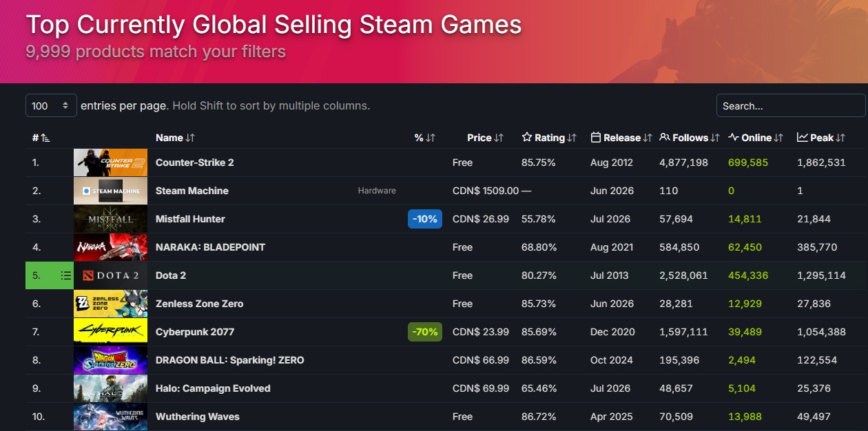Click Dragon Ball Sparking Zero thumbnail
This screenshot has height=431, width=868.
coord(110,360)
